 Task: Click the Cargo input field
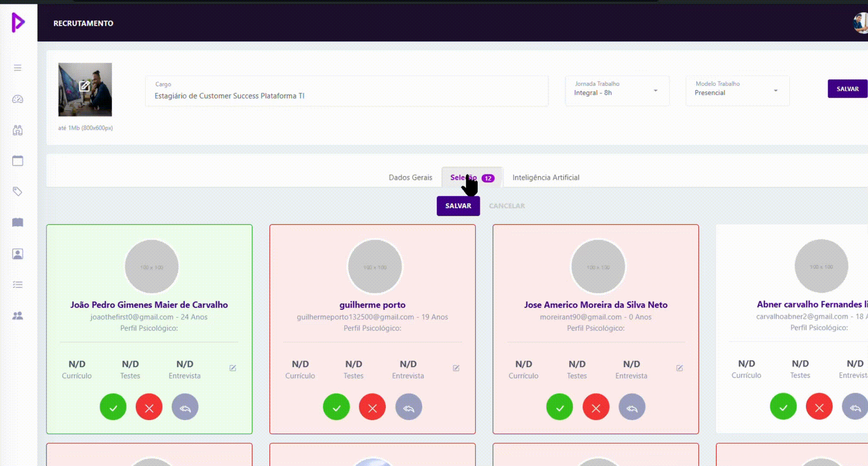coord(347,91)
